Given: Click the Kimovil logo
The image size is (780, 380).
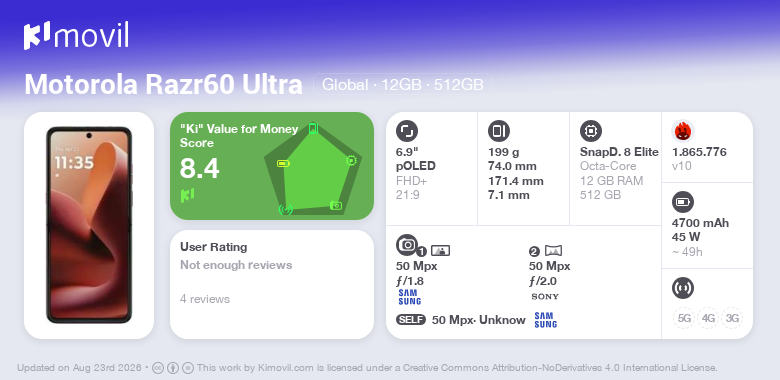Looking at the screenshot, I should [x=76, y=35].
